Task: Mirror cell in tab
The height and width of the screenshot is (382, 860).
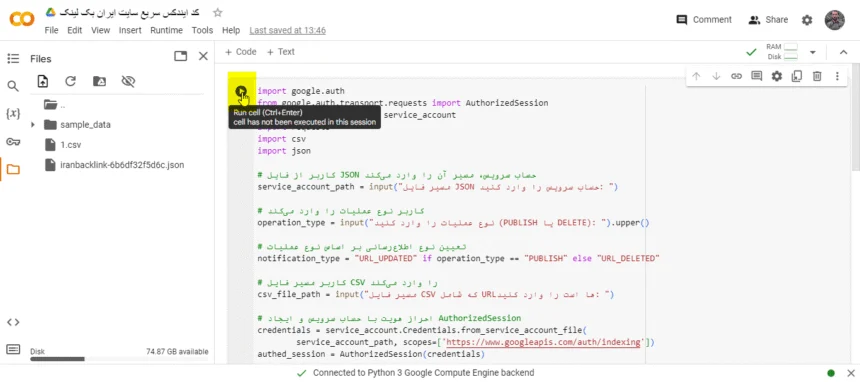Action: (x=797, y=76)
